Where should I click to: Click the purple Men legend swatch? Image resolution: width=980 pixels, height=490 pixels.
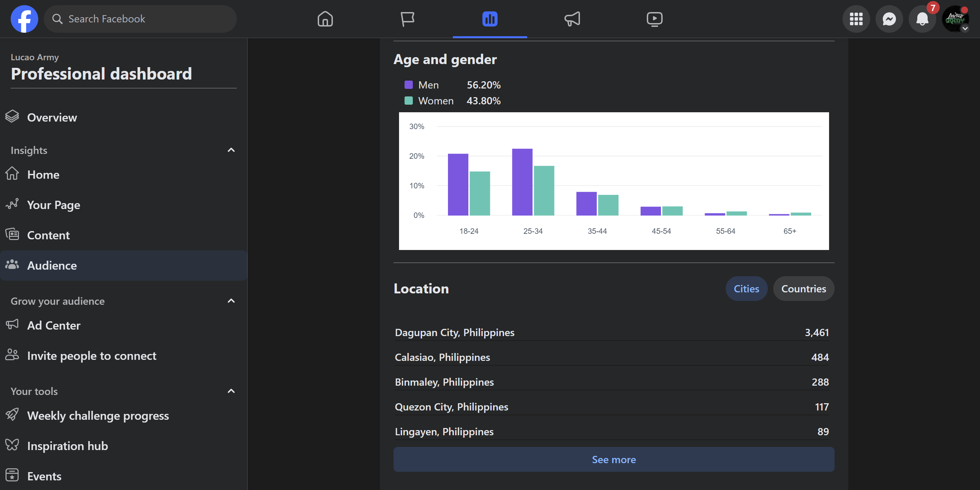408,85
